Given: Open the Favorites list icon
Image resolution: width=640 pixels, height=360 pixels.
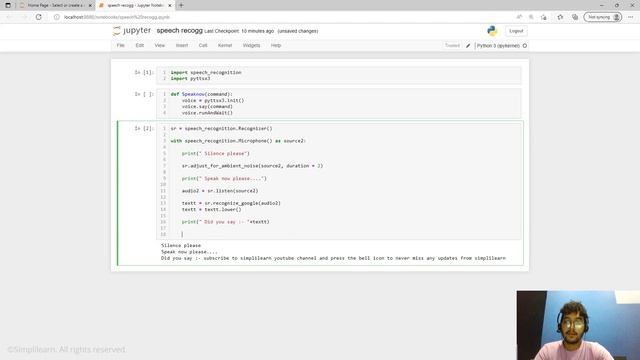Looking at the screenshot, I should [560, 17].
